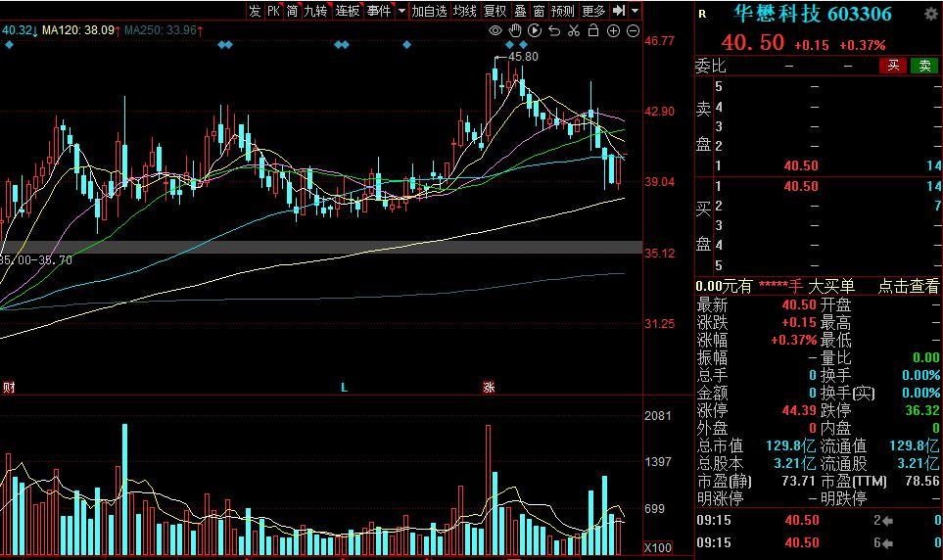943x560 pixels.
Task: Toggle the eye visibility icon above chart
Action: coord(495,30)
